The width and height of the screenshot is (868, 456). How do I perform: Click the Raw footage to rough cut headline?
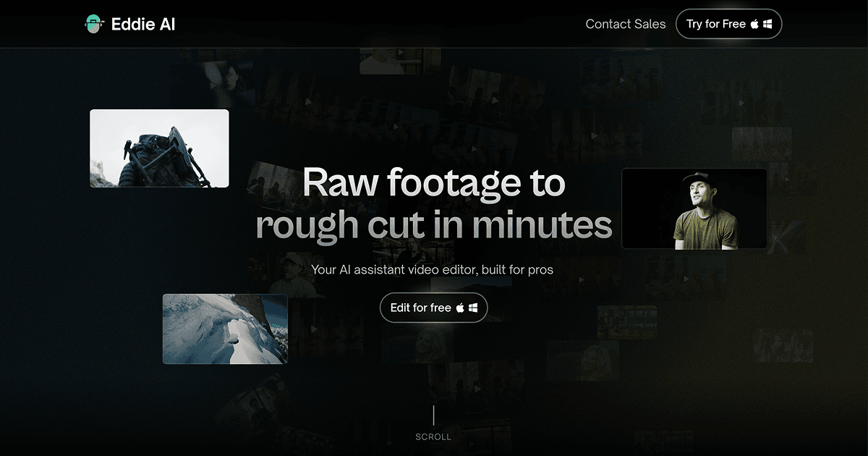coord(434,203)
